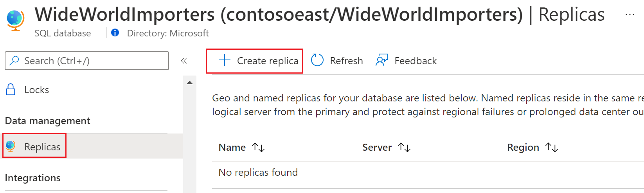Sort the table by Name column

pyautogui.click(x=258, y=147)
